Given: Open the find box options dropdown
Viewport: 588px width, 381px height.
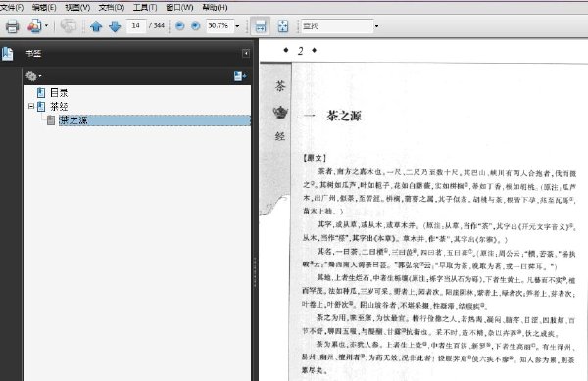Looking at the screenshot, I should [x=376, y=26].
